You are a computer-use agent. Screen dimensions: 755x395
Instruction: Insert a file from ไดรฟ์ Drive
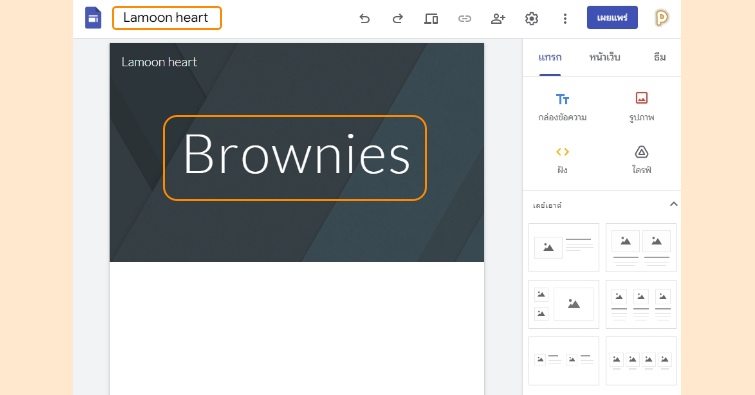tap(641, 160)
